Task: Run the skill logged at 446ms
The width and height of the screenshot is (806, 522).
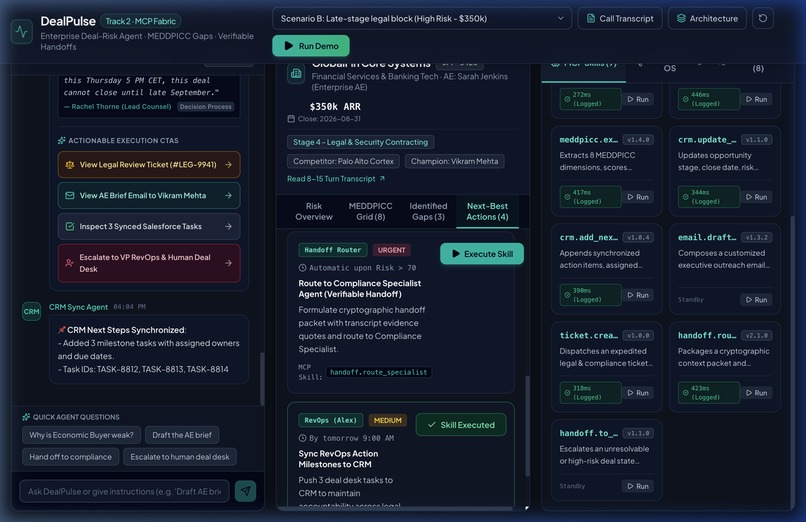Action: 757,99
